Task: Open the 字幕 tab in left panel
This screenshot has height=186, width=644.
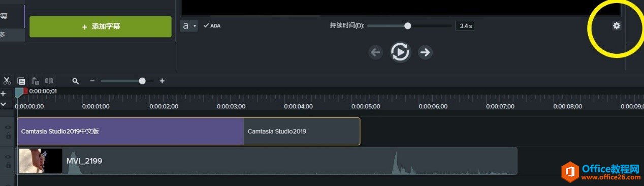Action: click(x=12, y=16)
